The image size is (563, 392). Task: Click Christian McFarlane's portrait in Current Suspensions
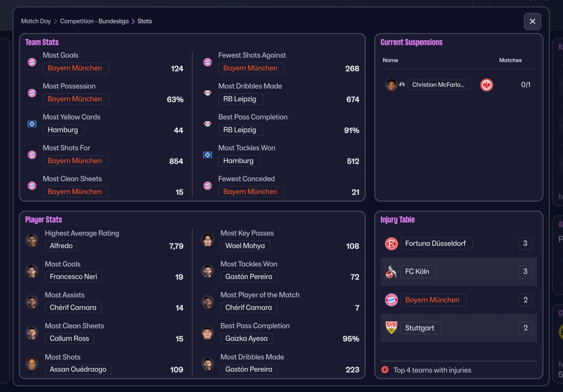pos(391,85)
